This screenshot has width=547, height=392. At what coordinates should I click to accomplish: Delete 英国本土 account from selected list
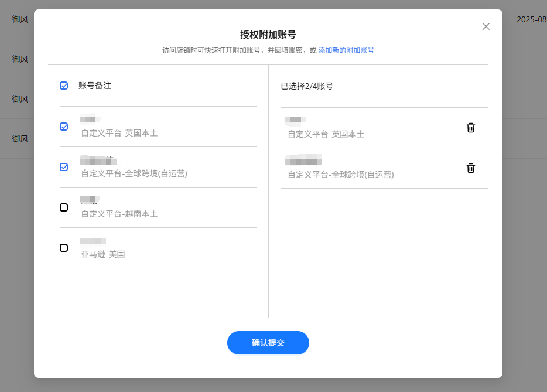(x=470, y=128)
